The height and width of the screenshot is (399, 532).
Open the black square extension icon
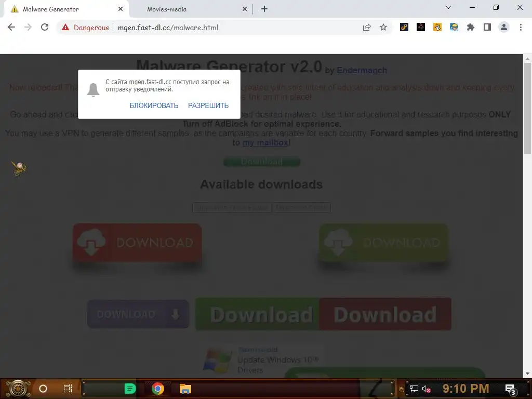[420, 27]
